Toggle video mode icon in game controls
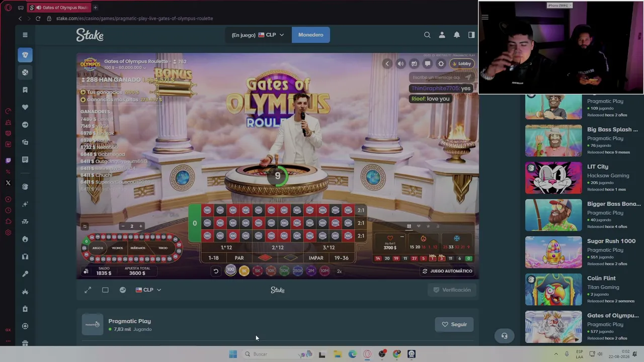The height and width of the screenshot is (362, 644). (414, 64)
